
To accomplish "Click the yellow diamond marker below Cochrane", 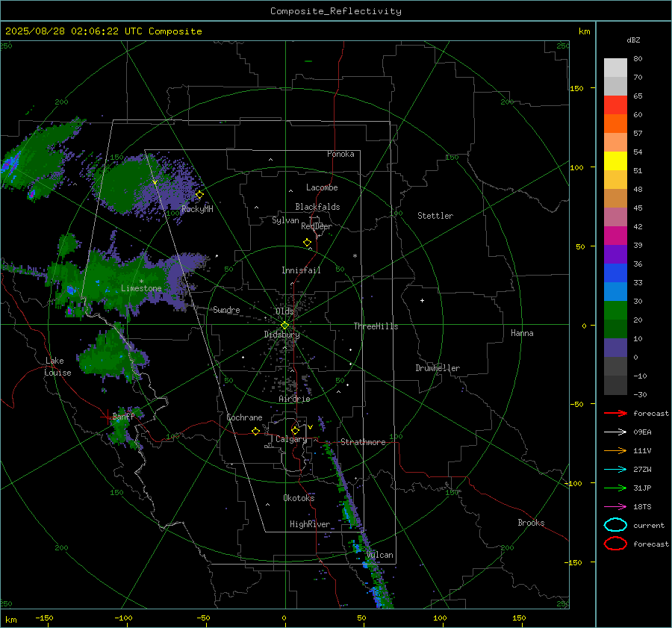I will click(x=256, y=431).
